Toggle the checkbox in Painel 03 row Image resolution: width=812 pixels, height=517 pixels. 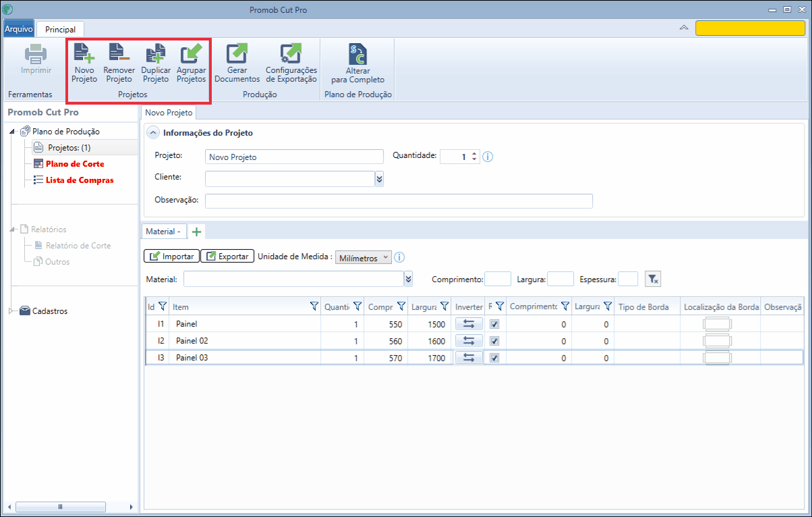click(494, 358)
